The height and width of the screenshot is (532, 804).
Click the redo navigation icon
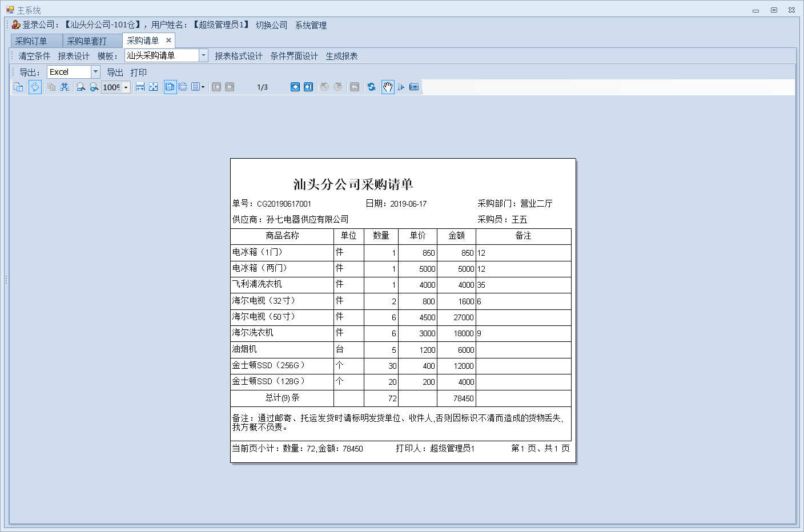point(338,87)
